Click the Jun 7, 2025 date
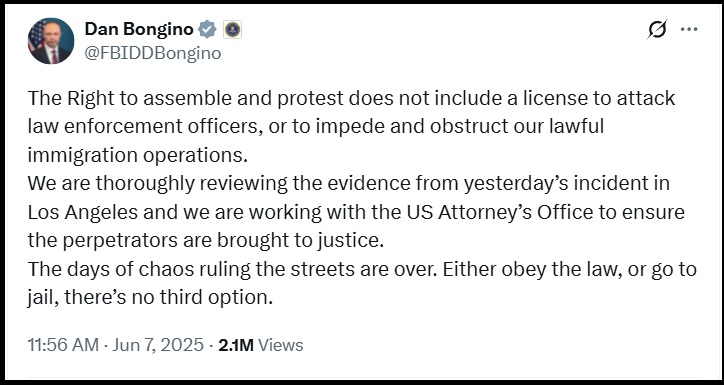This screenshot has height=385, width=724. 156,345
